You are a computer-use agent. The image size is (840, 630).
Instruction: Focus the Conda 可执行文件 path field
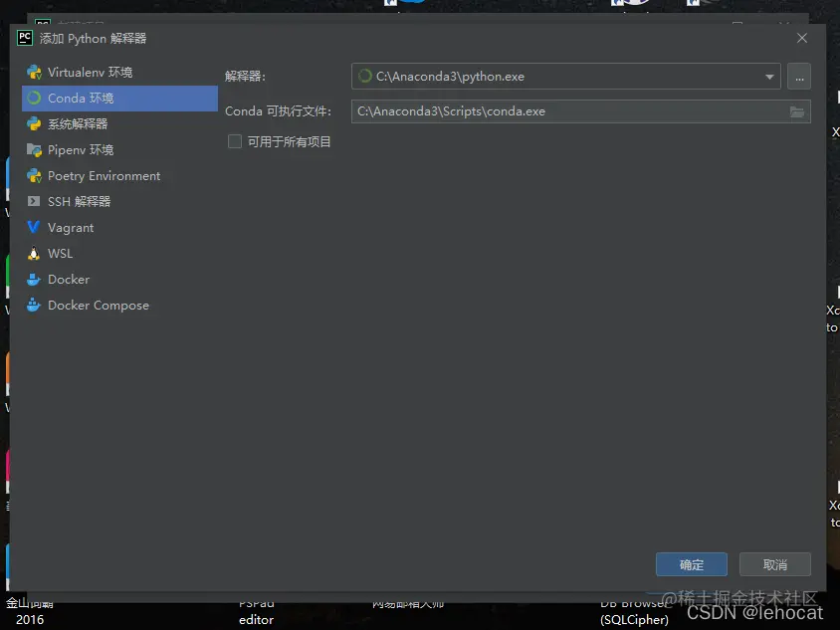point(580,111)
